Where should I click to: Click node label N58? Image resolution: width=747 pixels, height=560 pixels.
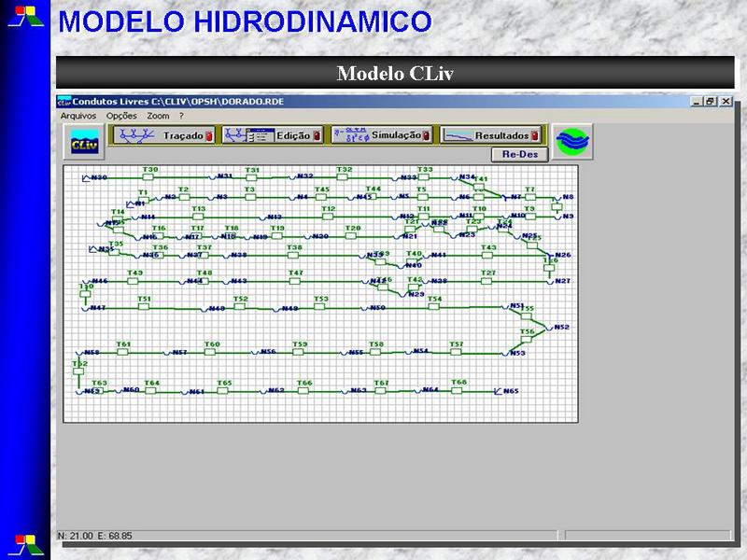pos(92,353)
